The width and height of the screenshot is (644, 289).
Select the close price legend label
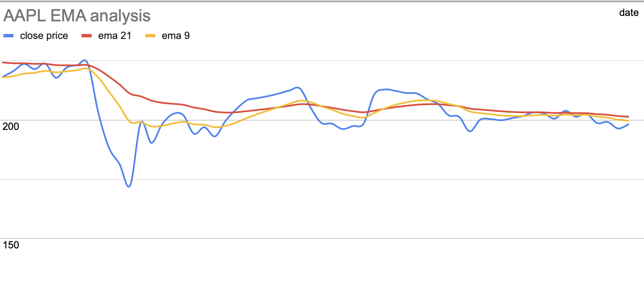pos(44,36)
